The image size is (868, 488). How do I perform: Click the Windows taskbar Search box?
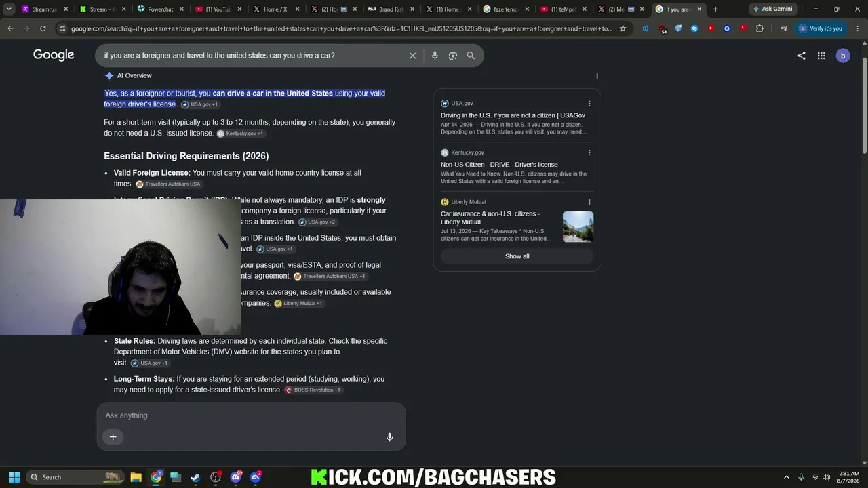(x=76, y=477)
